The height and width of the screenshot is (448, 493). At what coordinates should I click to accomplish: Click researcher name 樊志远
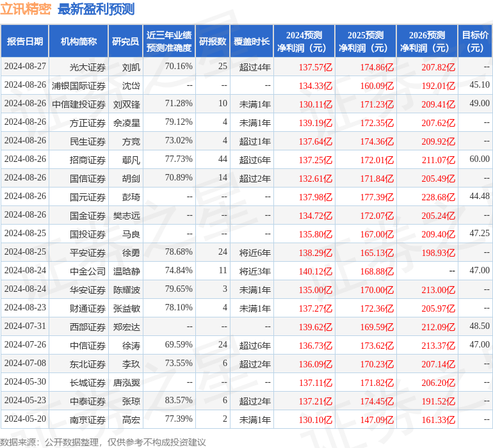(127, 216)
